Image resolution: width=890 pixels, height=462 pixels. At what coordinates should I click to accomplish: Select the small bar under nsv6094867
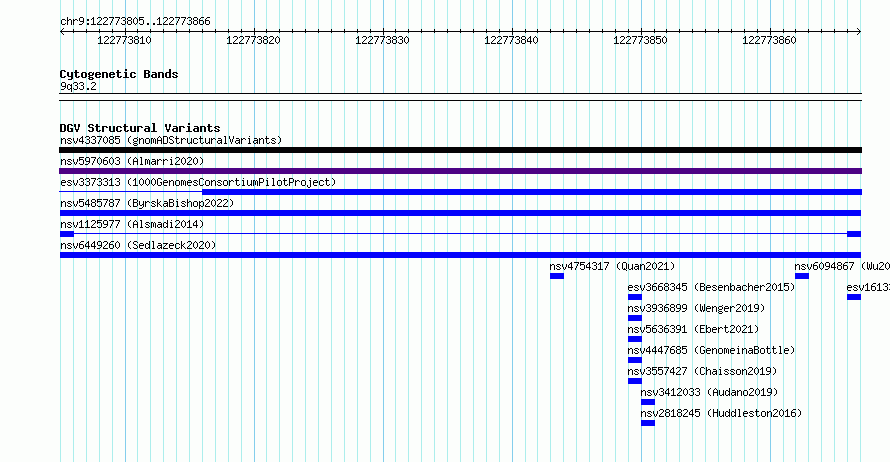point(802,276)
